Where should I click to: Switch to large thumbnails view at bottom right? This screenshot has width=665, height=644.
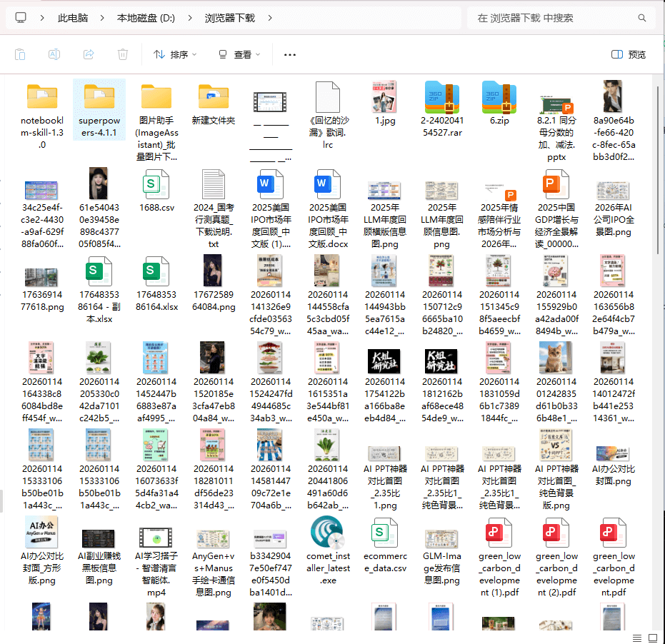(653, 637)
